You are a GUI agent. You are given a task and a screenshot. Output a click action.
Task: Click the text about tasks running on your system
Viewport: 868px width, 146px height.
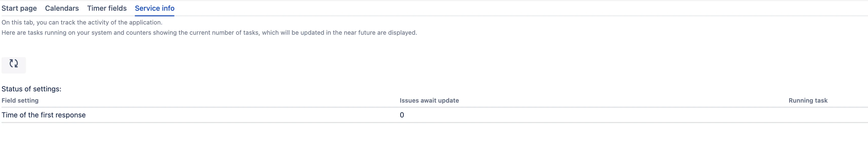coord(209,32)
